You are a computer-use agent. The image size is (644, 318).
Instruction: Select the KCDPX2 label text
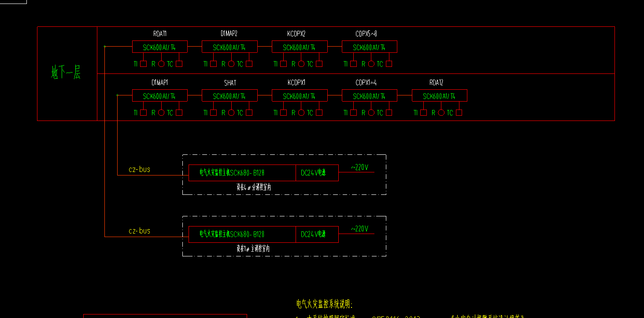pyautogui.click(x=296, y=34)
